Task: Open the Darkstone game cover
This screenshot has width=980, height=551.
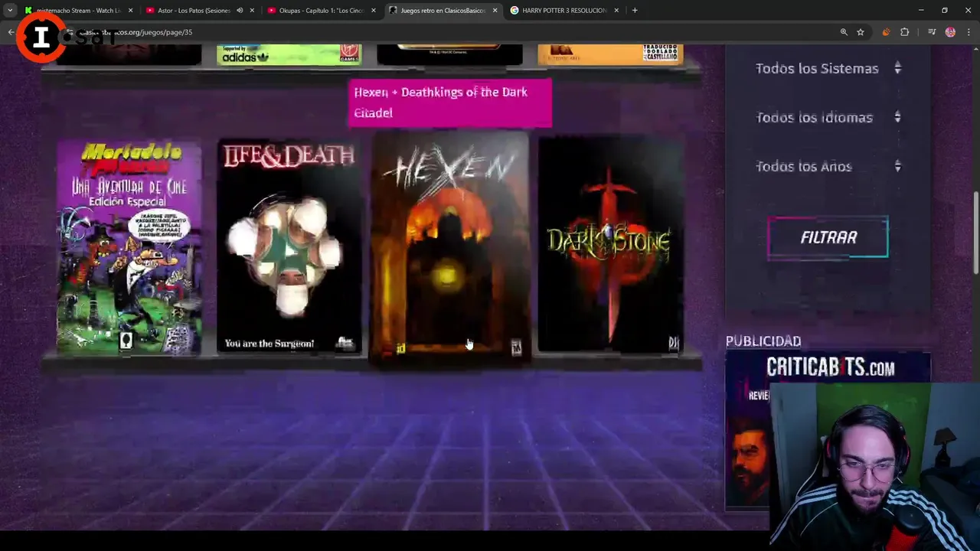Action: point(610,245)
